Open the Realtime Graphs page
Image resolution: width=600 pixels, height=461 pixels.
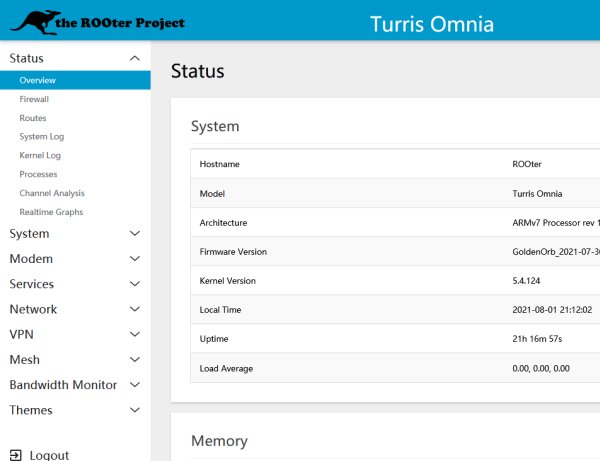click(x=51, y=212)
